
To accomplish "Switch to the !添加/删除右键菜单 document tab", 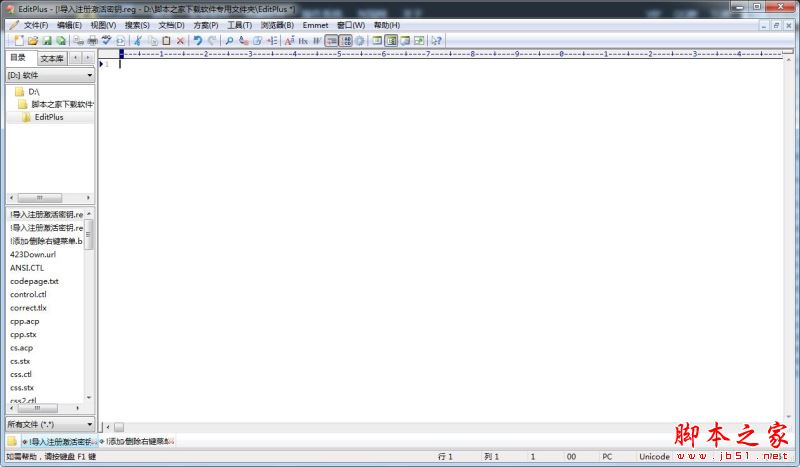I will click(x=137, y=441).
